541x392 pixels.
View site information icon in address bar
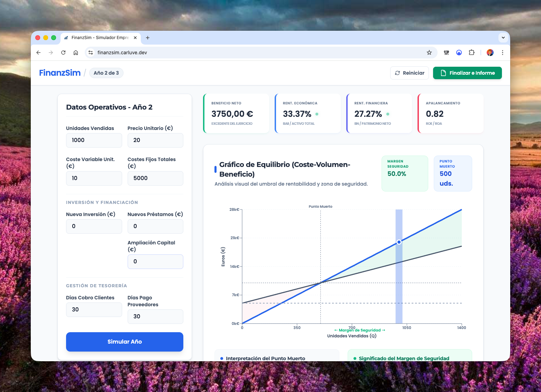[x=91, y=53]
